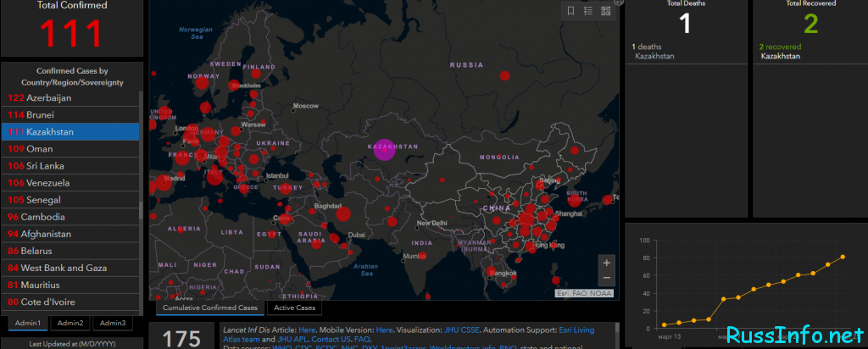868x349 pixels.
Task: Click the Contact US link
Action: [x=331, y=339]
